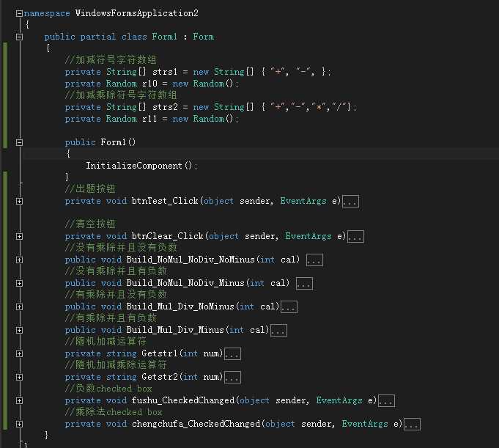Expand the chengchufa_CheckedChanged handler outline
Image resolution: width=499 pixels, height=448 pixels.
[19, 424]
